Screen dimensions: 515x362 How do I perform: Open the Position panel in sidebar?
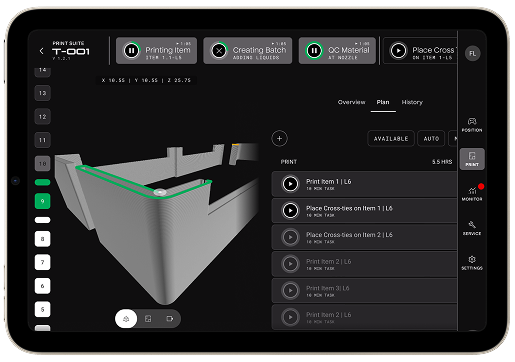[x=472, y=125]
